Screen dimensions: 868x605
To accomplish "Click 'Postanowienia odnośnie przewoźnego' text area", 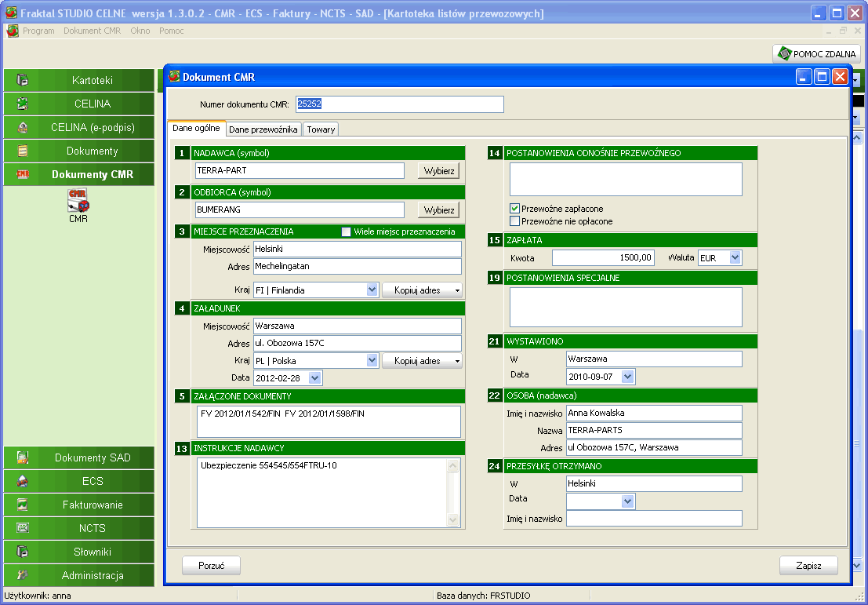I will (626, 179).
